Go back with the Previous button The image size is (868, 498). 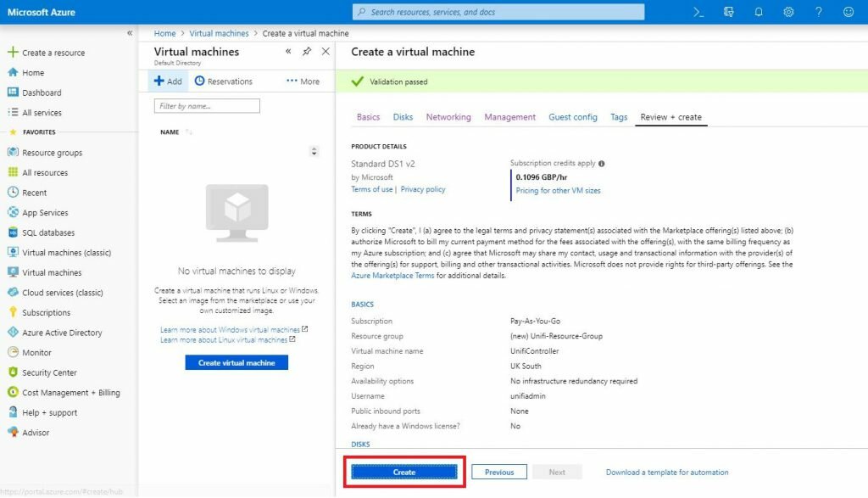[499, 472]
